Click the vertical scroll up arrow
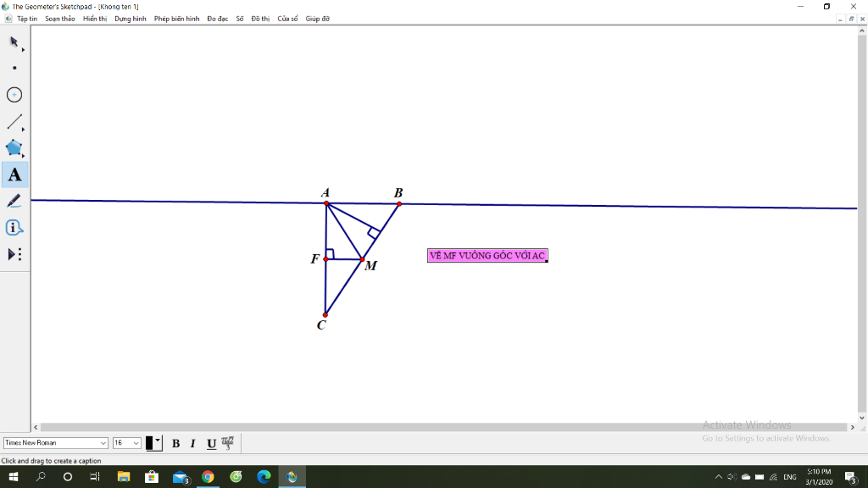This screenshot has height=488, width=868. [862, 31]
